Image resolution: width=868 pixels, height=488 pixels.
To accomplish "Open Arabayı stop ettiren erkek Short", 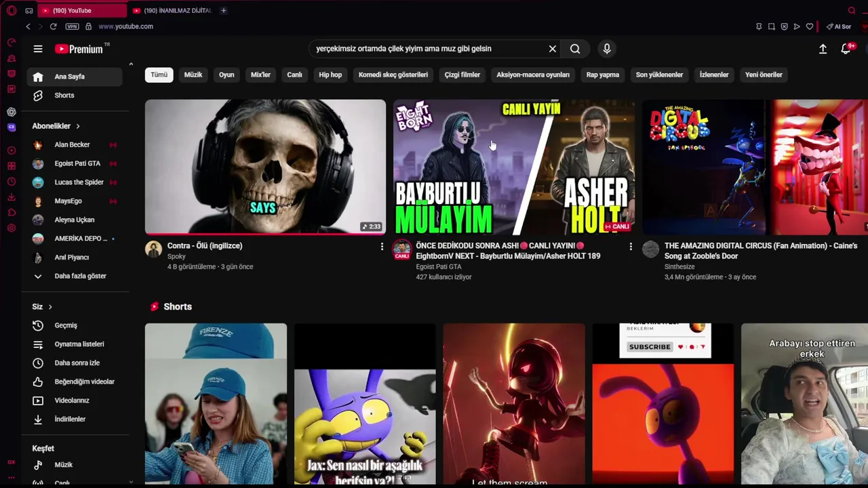I will point(804,404).
